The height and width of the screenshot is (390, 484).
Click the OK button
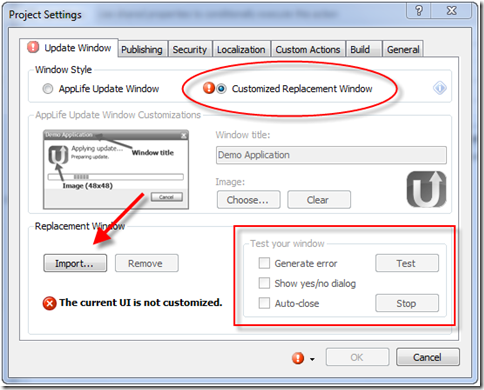357,357
